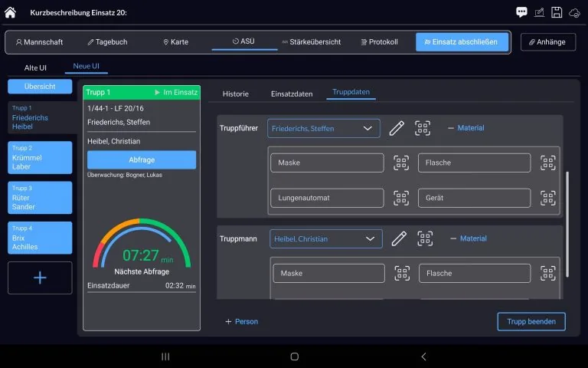Scan QR code next to Truppmann dropdown
The width and height of the screenshot is (588, 368).
pos(425,238)
